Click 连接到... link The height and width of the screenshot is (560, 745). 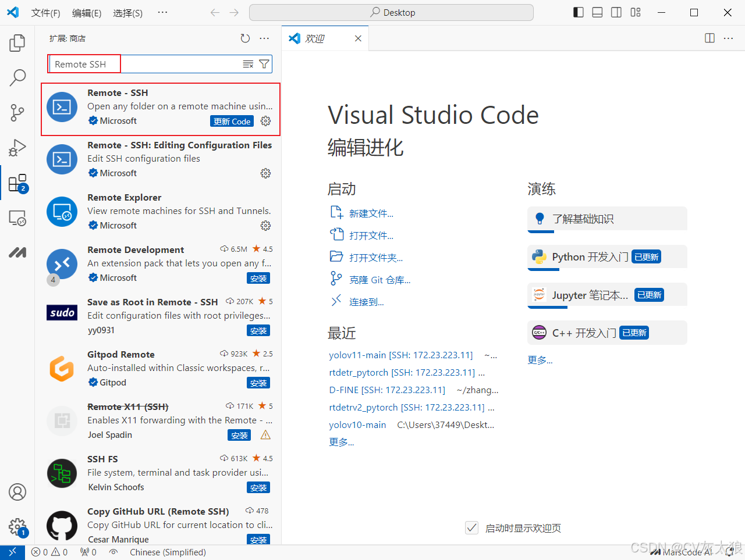tap(366, 302)
